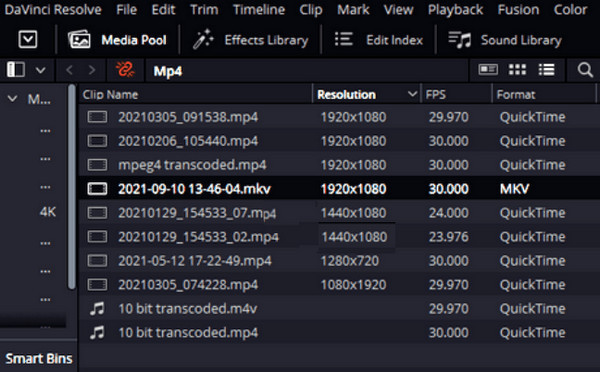
Task: Click video icon of 20210206_105440.mp4
Action: (x=97, y=141)
